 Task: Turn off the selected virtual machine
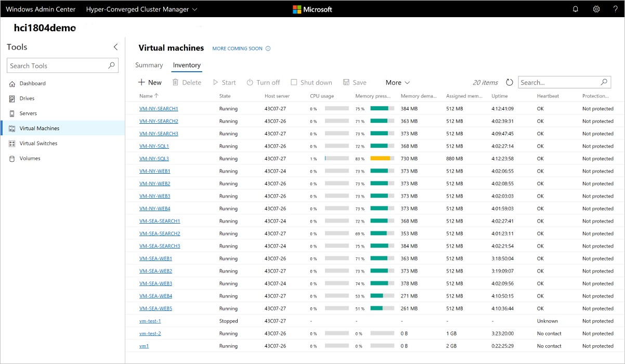point(263,82)
